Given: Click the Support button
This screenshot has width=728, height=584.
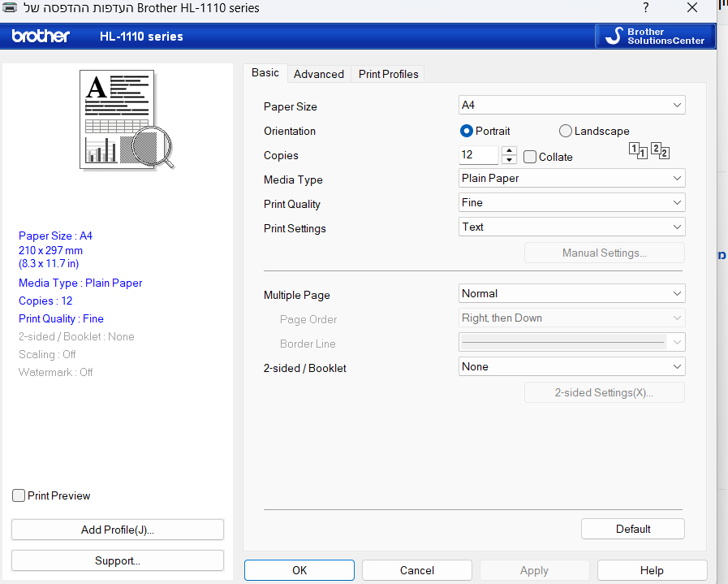Looking at the screenshot, I should pyautogui.click(x=118, y=560).
